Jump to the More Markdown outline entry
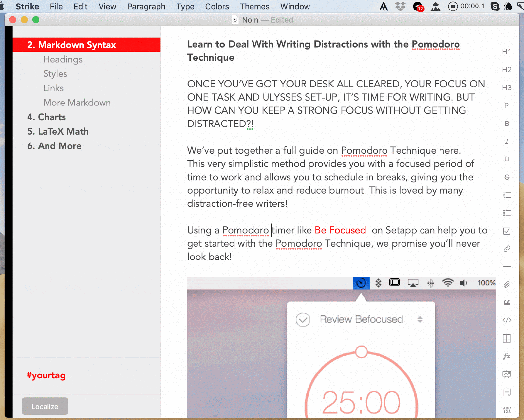 click(77, 103)
